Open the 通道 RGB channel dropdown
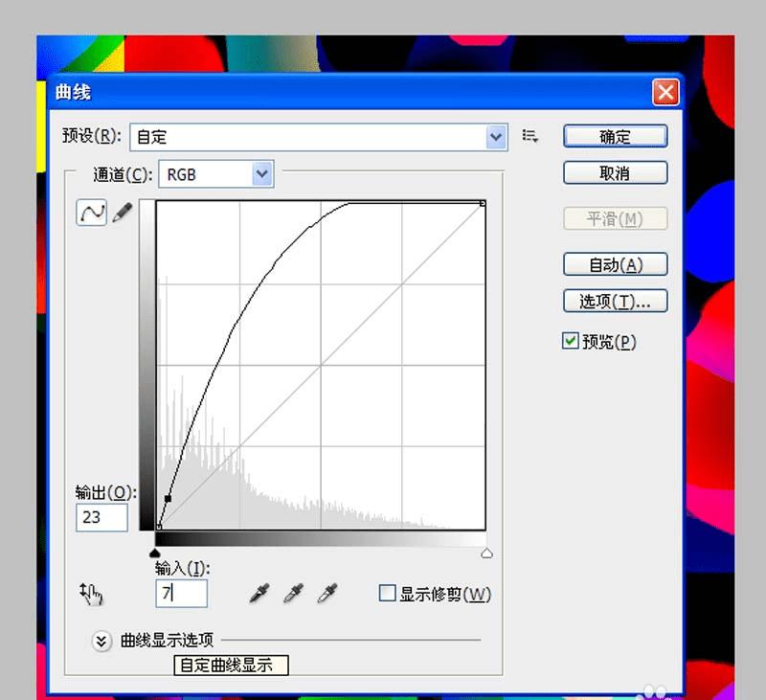 [216, 174]
